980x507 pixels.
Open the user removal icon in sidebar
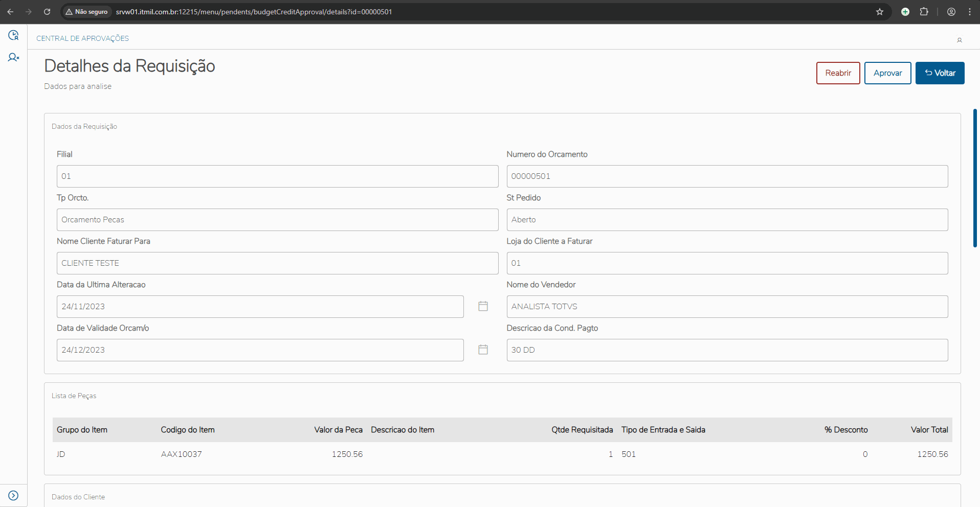pos(13,58)
